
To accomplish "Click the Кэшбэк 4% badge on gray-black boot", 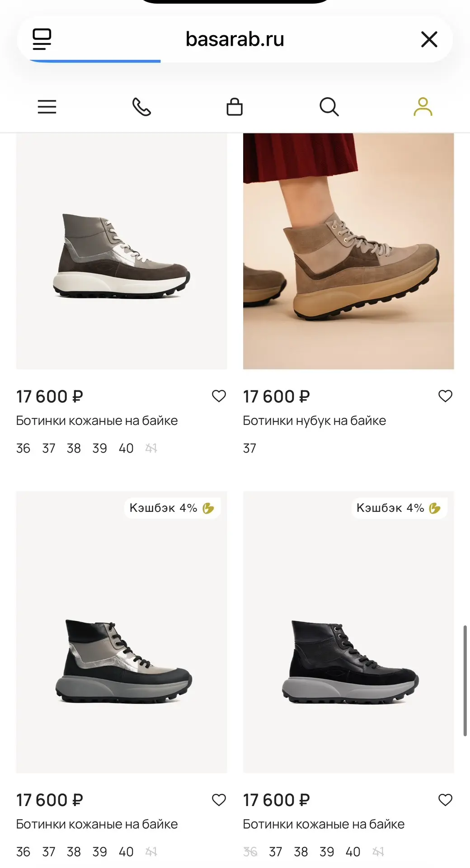I will click(172, 508).
